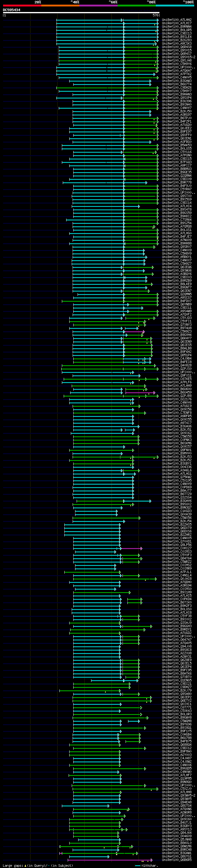The height and width of the screenshot is (868, 197).
Task: Select the UniRef100_Q9SXP4 label
Action: [x=177, y=98]
